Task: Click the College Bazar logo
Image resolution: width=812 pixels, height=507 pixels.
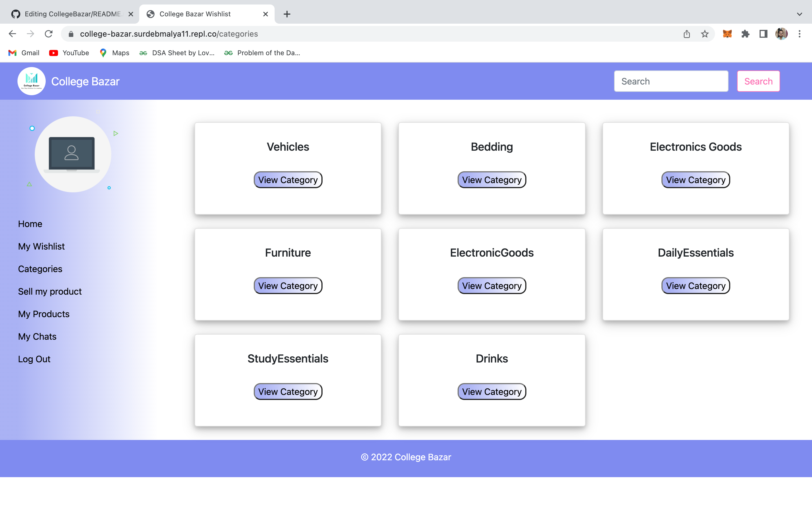Action: (x=31, y=81)
